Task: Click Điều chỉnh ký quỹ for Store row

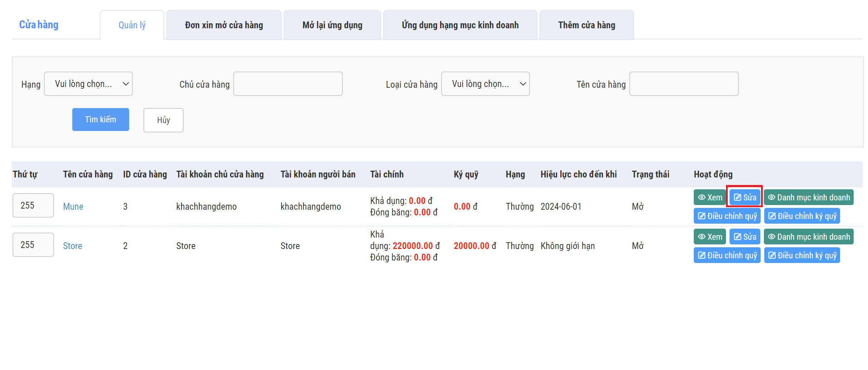Action: [x=801, y=255]
